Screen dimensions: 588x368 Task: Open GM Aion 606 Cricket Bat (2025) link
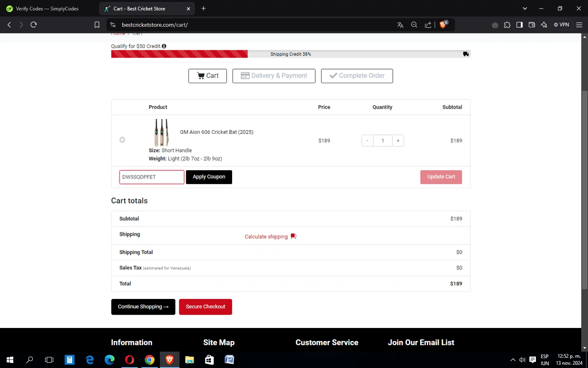click(217, 132)
